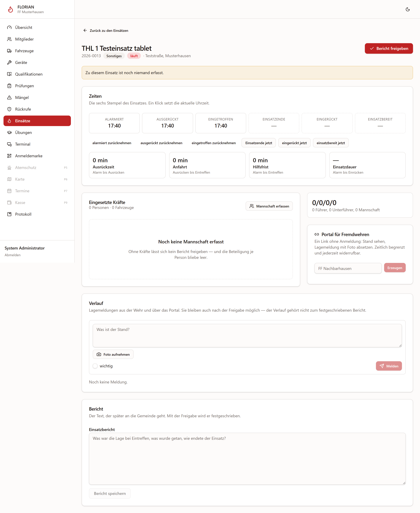
Task: Click the Prüfungen clipboard icon
Action: click(9, 86)
